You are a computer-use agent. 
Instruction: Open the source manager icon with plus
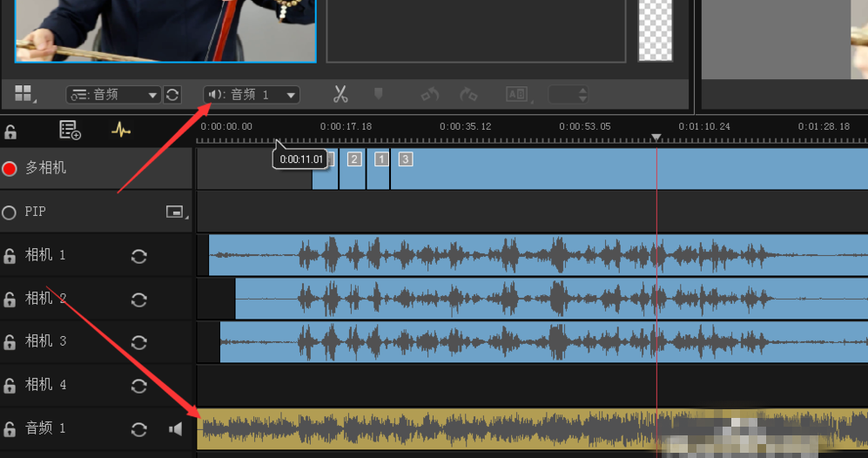(x=70, y=131)
